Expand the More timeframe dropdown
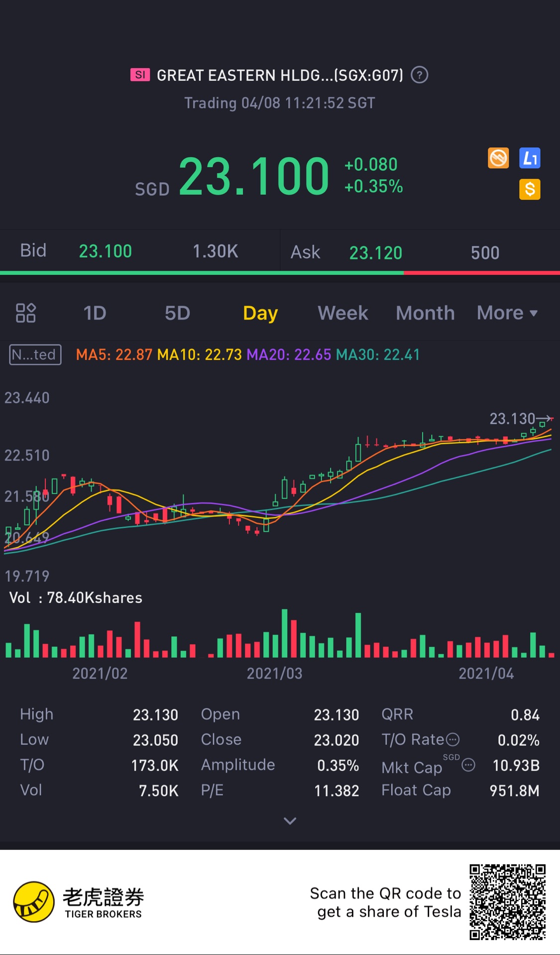Viewport: 560px width, 955px height. [x=507, y=313]
